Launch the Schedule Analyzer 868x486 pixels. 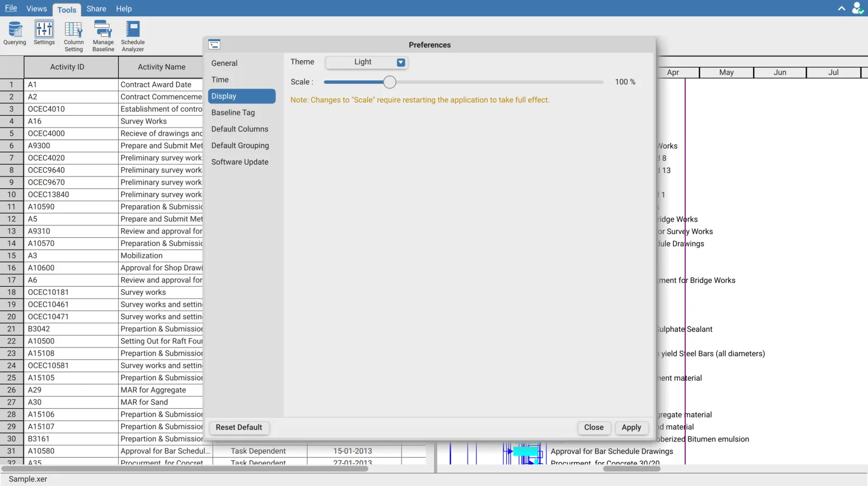click(133, 36)
